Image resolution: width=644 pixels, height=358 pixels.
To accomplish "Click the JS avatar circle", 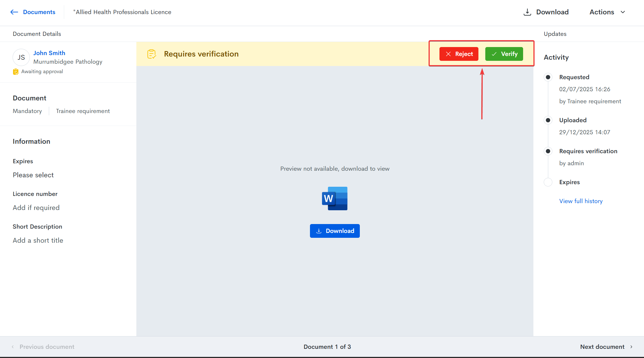I will pos(21,57).
